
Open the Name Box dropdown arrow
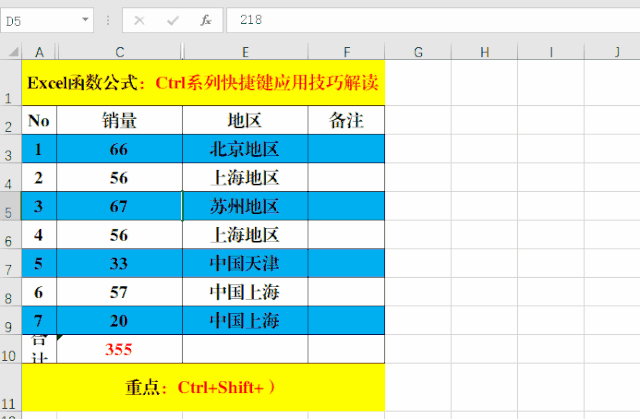85,20
